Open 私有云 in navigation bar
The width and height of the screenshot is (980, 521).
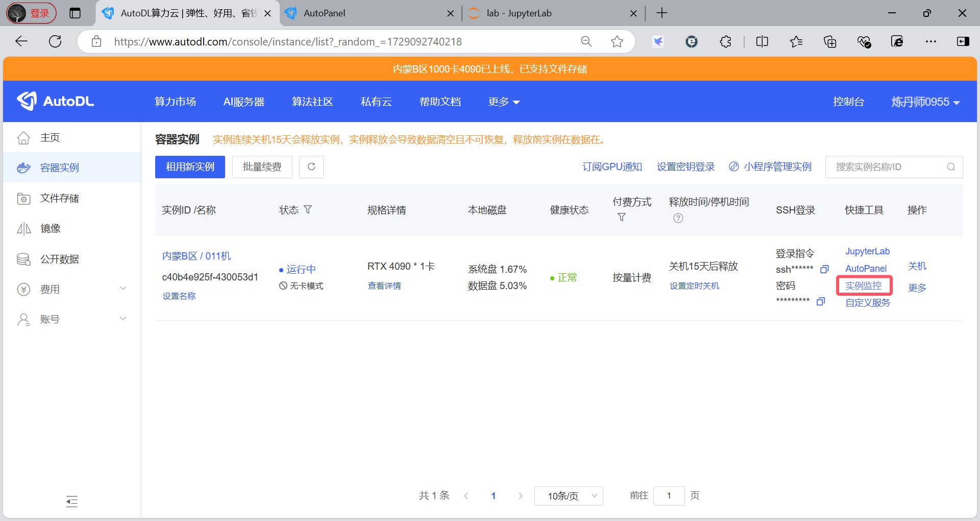(x=376, y=102)
